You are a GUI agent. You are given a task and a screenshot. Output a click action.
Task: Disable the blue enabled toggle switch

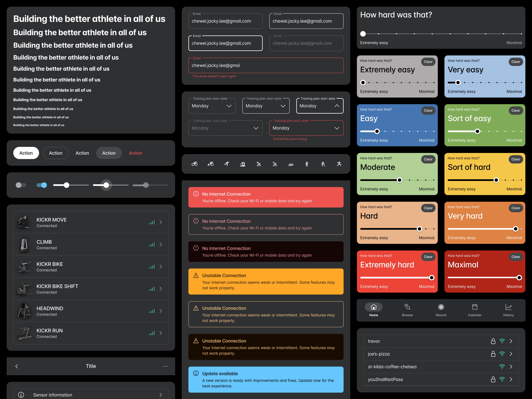42,185
